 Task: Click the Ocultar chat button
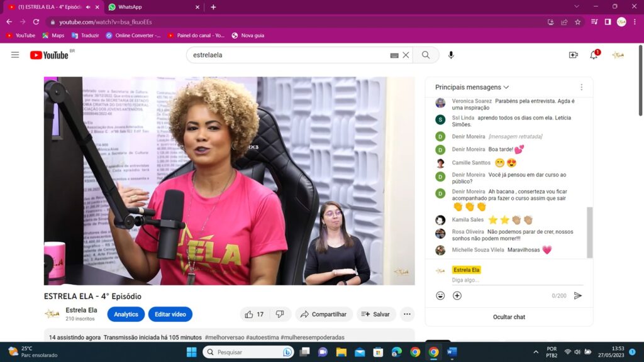[x=509, y=317]
